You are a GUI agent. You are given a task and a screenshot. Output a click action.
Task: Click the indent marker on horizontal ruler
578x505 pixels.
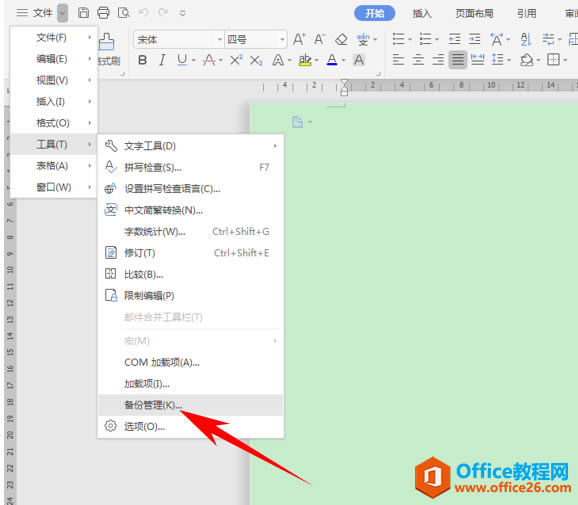click(x=344, y=87)
